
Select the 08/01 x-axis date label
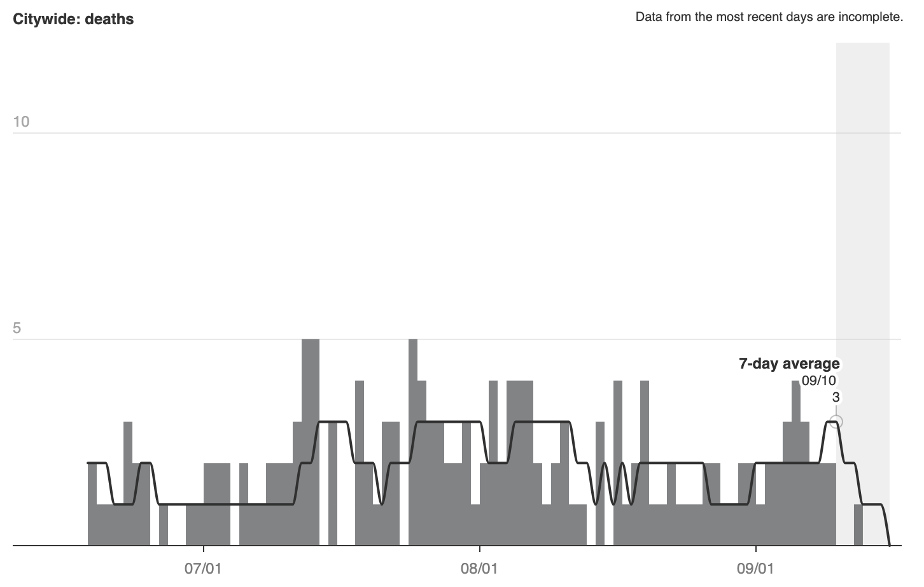[479, 568]
